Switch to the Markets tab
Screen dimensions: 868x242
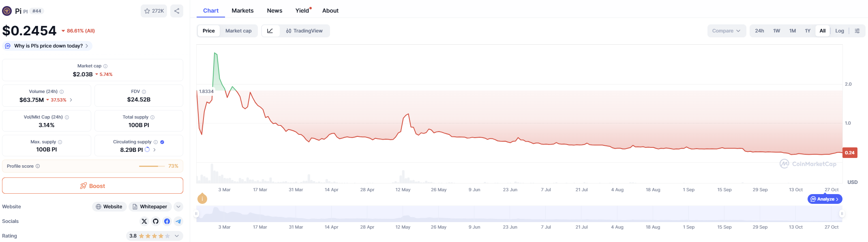click(242, 11)
